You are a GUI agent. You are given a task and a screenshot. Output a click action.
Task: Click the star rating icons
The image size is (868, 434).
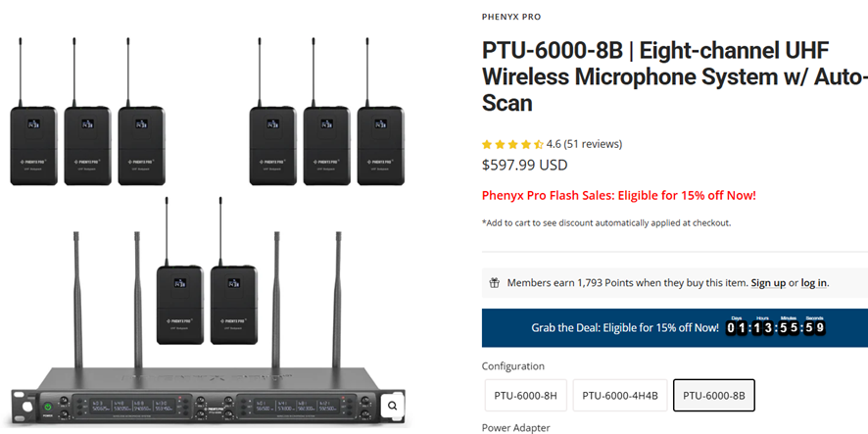pyautogui.click(x=512, y=144)
